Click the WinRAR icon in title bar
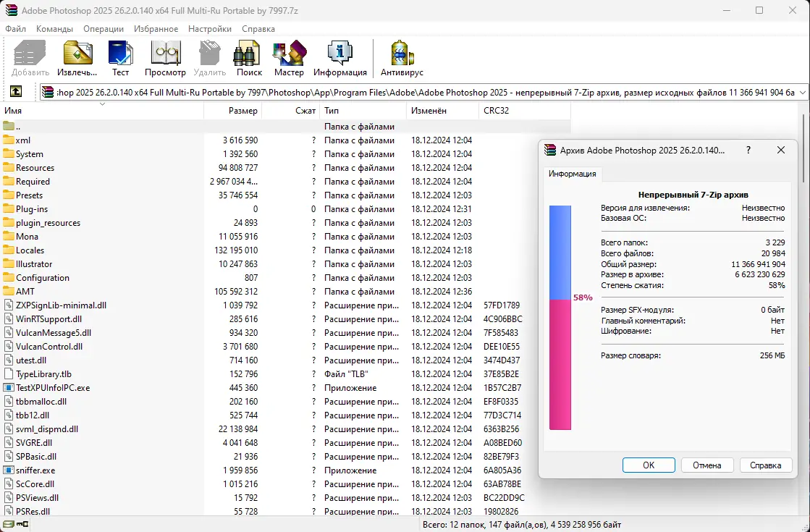This screenshot has height=532, width=810. pos(12,10)
